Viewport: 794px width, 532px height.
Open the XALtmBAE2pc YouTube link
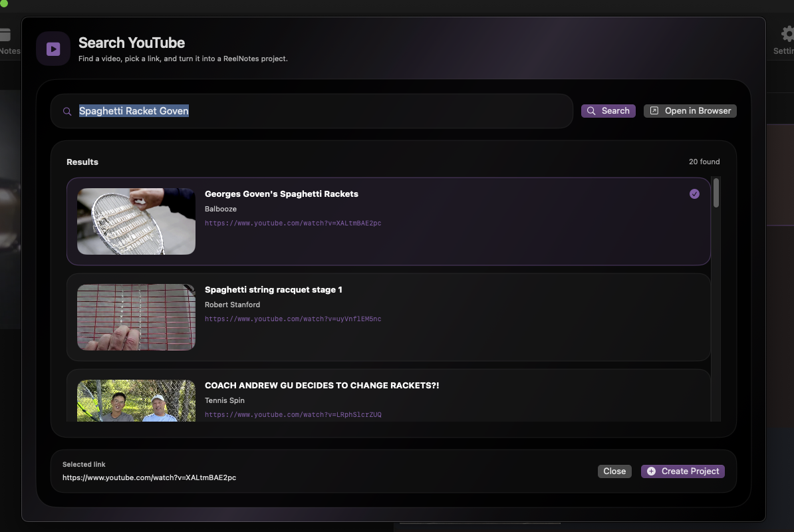[x=293, y=223]
